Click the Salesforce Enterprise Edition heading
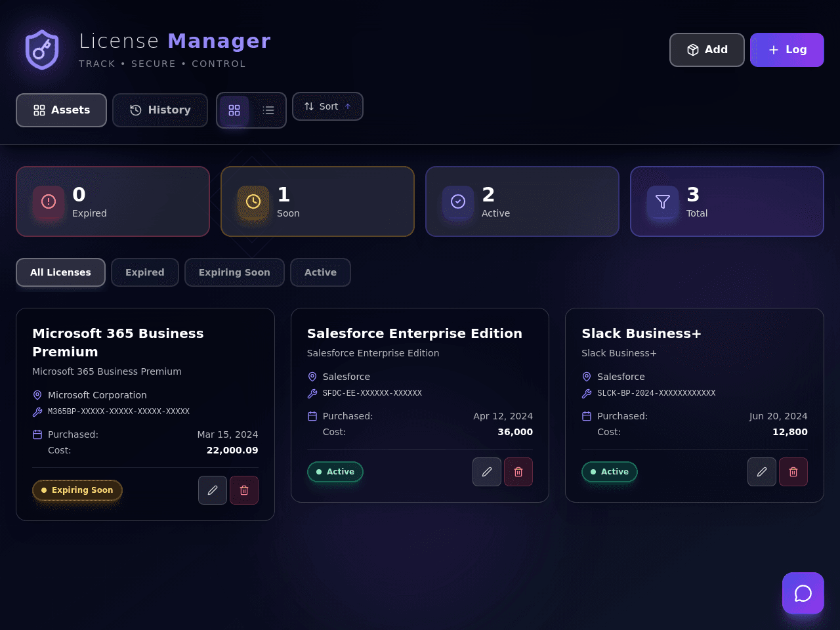 [x=415, y=333]
